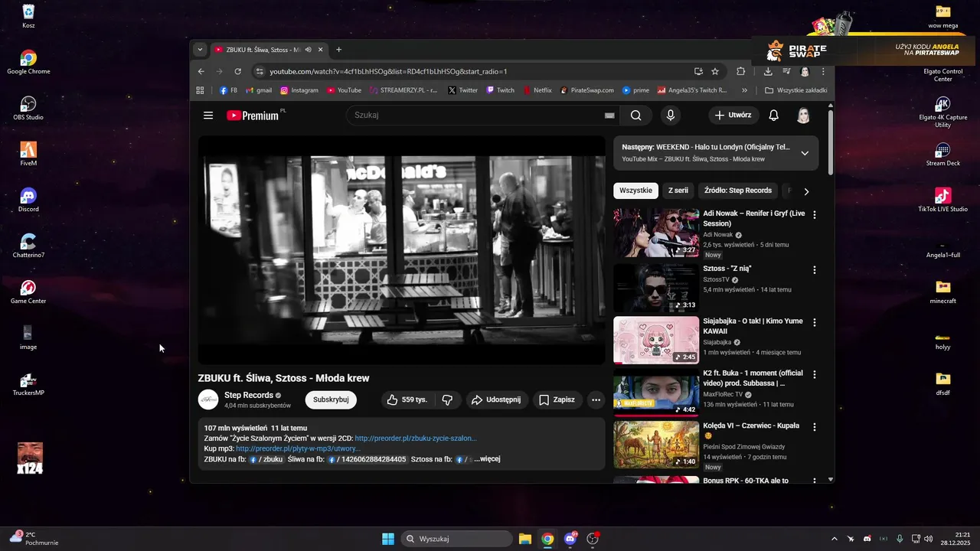Click the Utwórz create button
Image resolution: width=980 pixels, height=551 pixels.
(x=733, y=116)
